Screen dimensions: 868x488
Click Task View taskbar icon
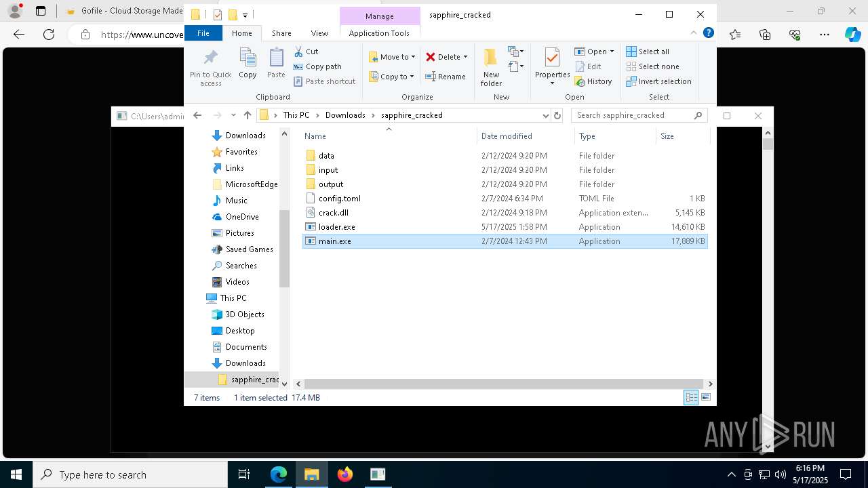click(x=244, y=474)
